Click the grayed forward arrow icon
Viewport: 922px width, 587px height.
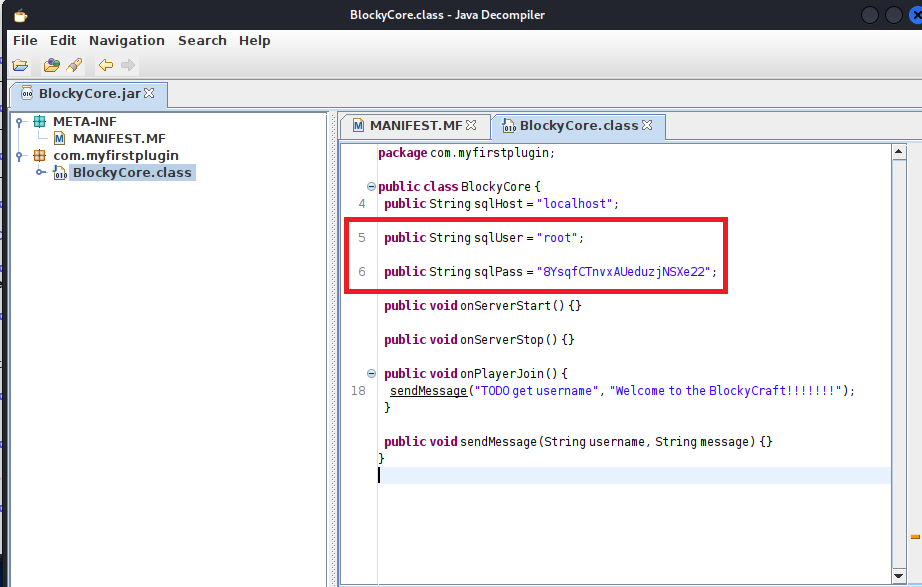tap(128, 66)
